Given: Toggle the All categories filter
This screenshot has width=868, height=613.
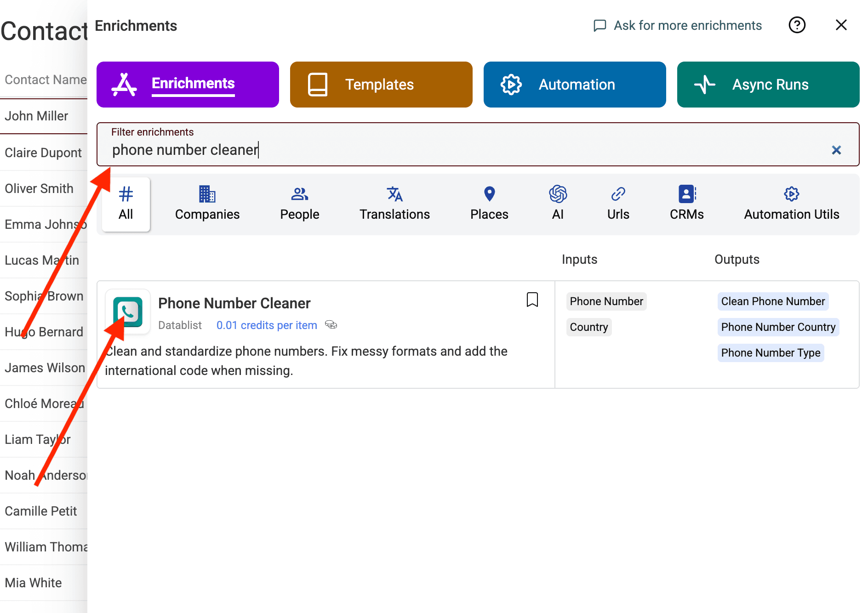Looking at the screenshot, I should coord(126,204).
